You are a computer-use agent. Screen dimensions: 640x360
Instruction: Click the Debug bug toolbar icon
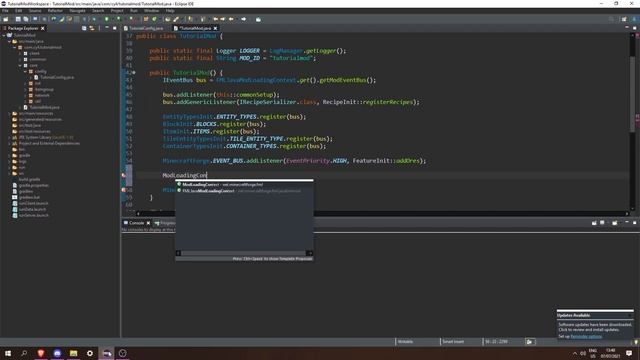pos(94,19)
